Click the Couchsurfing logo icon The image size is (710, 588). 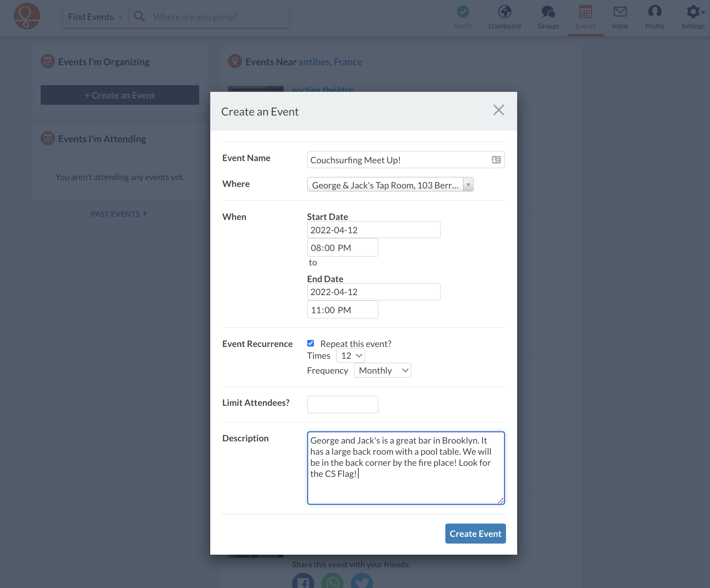coord(27,16)
